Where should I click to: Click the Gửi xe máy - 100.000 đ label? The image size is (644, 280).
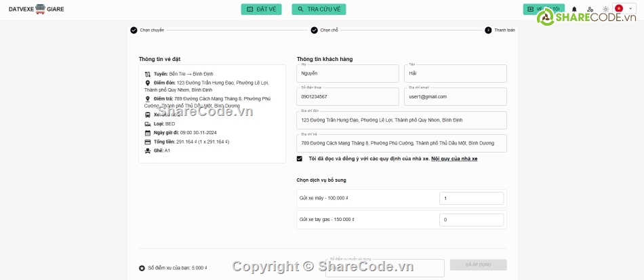(324, 198)
